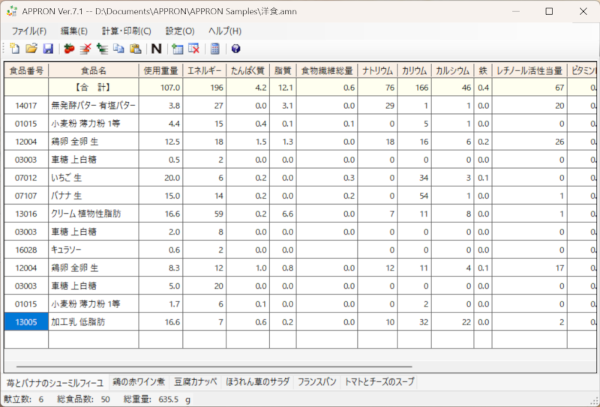
Task: Click the bold N toolbar icon
Action: (155, 48)
